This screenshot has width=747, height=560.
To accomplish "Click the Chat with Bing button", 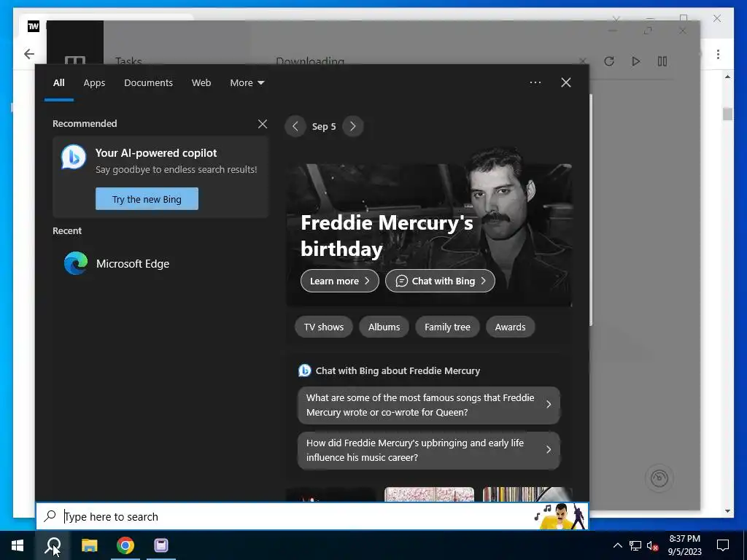I will point(440,281).
